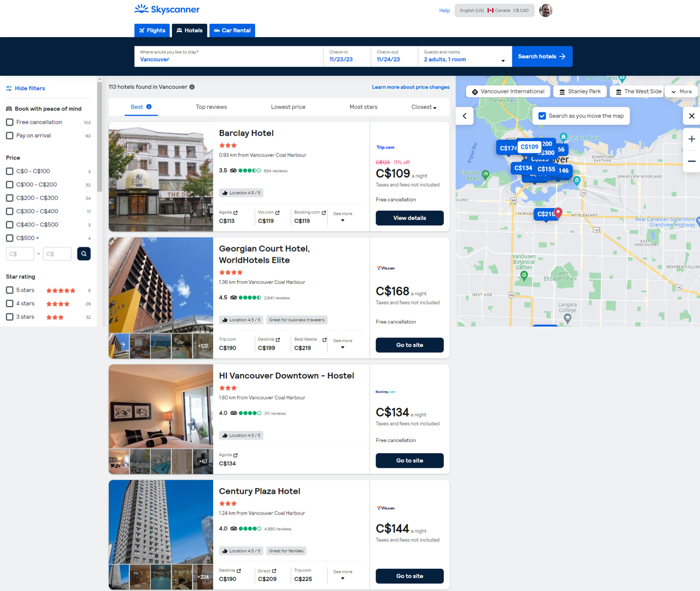Sort results by Lowest price
The image size is (700, 591).
point(288,107)
